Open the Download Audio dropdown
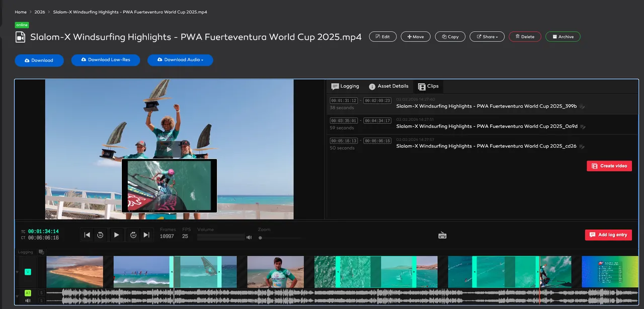Viewport: 644px width, 309px height. [x=180, y=60]
